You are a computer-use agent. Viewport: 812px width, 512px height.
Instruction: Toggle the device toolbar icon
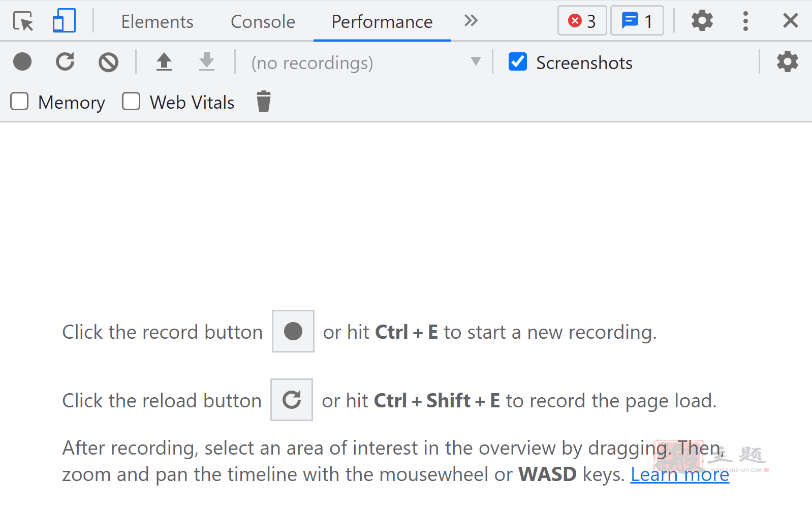point(64,21)
